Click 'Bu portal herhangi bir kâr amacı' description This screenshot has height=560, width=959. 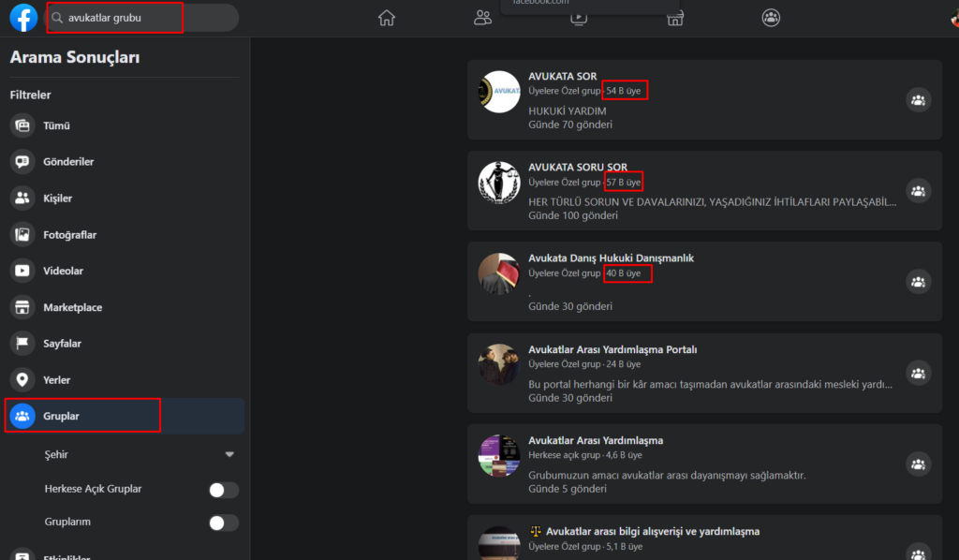pyautogui.click(x=710, y=384)
